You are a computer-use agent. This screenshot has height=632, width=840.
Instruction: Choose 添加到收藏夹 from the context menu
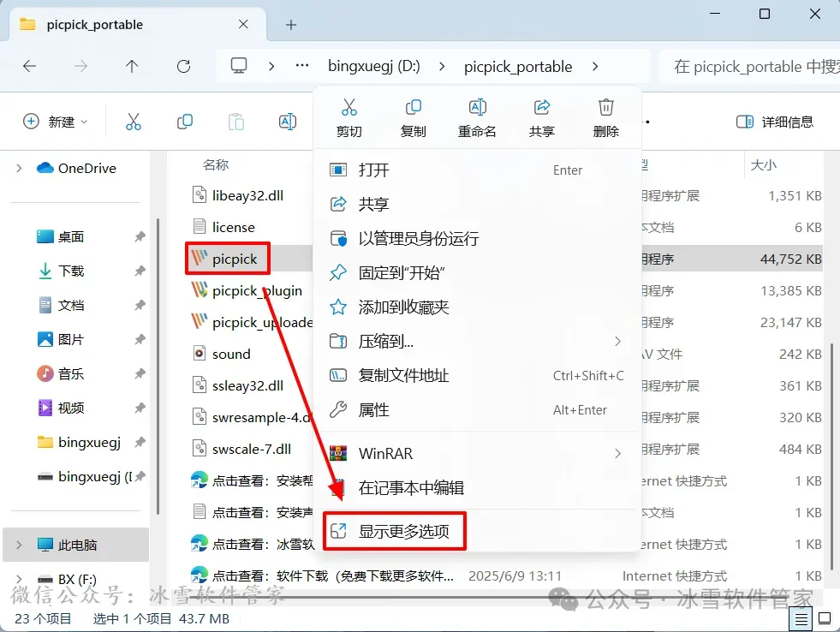coord(477,307)
